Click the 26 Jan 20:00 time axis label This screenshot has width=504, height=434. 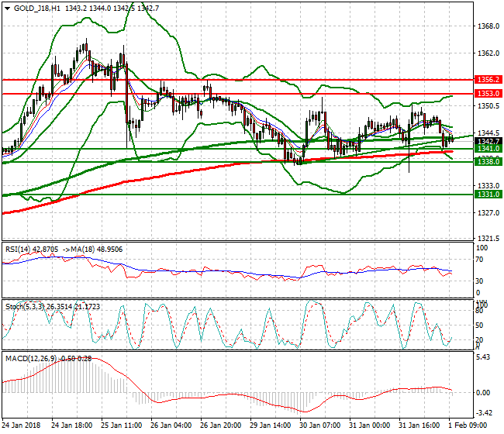pyautogui.click(x=221, y=425)
